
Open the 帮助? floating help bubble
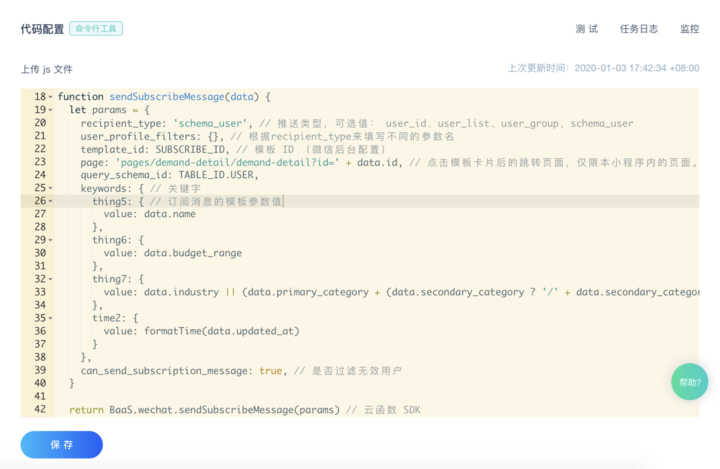[x=689, y=382]
